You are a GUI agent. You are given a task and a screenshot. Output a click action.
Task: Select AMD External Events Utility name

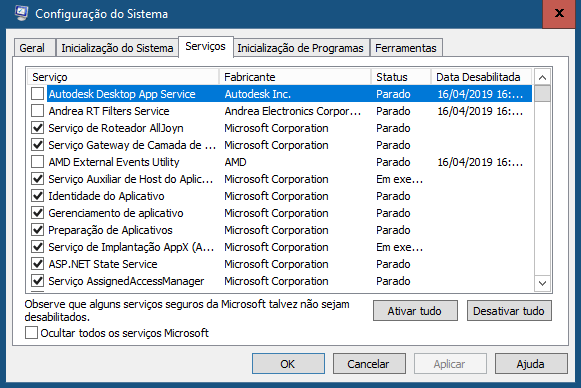(x=114, y=162)
